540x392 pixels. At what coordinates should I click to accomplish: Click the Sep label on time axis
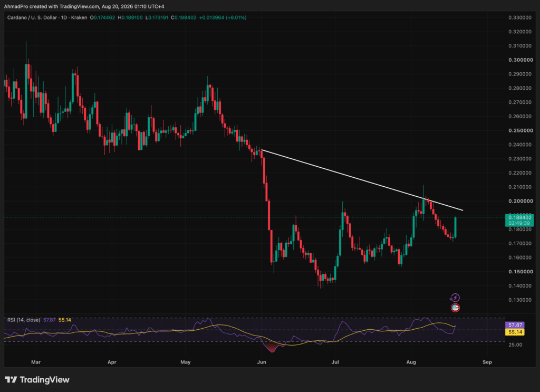[x=487, y=362]
